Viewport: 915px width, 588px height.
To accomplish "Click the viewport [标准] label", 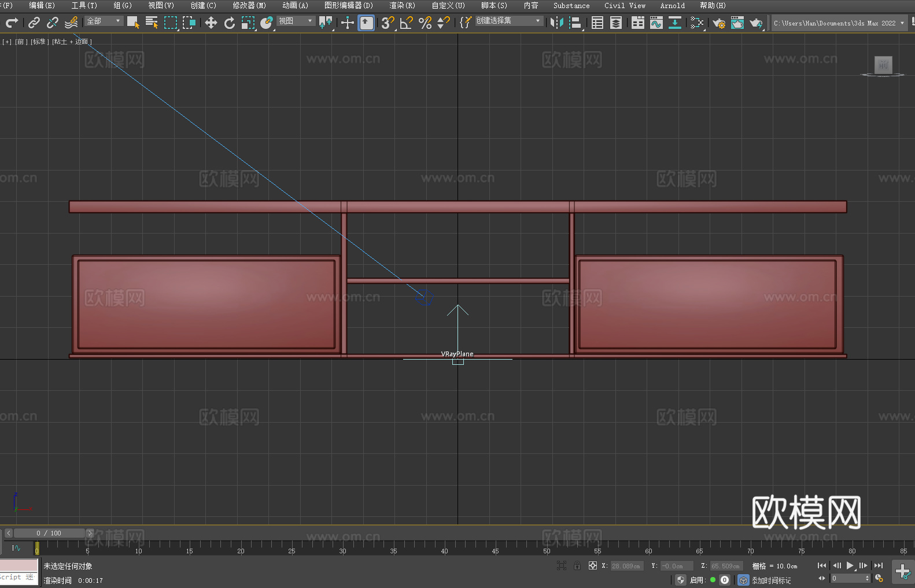I will coord(39,42).
